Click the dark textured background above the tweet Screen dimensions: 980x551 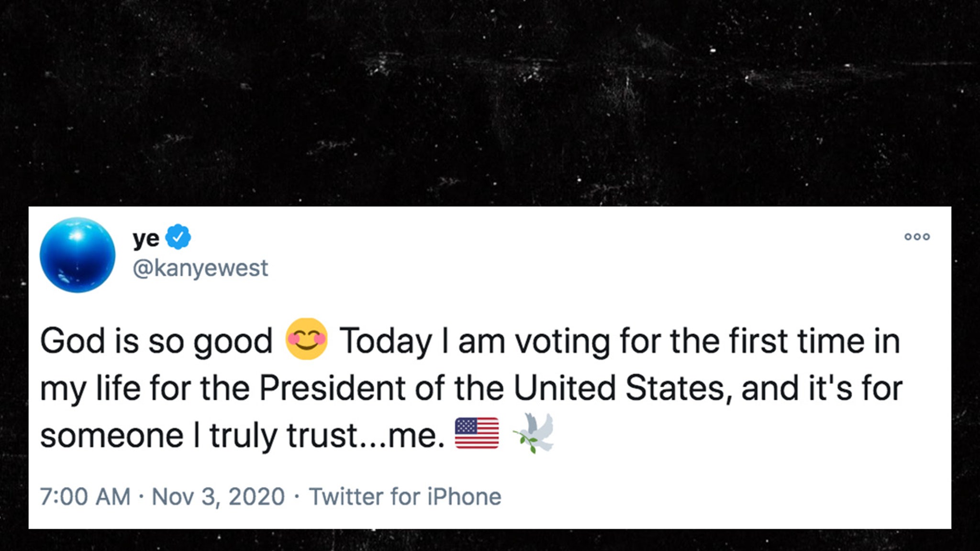coord(490,103)
